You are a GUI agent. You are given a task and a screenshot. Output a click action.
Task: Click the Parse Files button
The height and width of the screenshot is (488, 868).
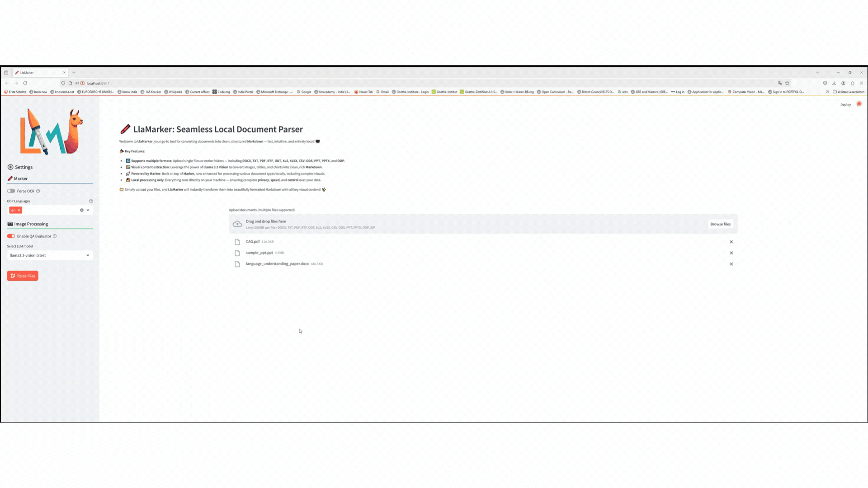[x=23, y=276]
